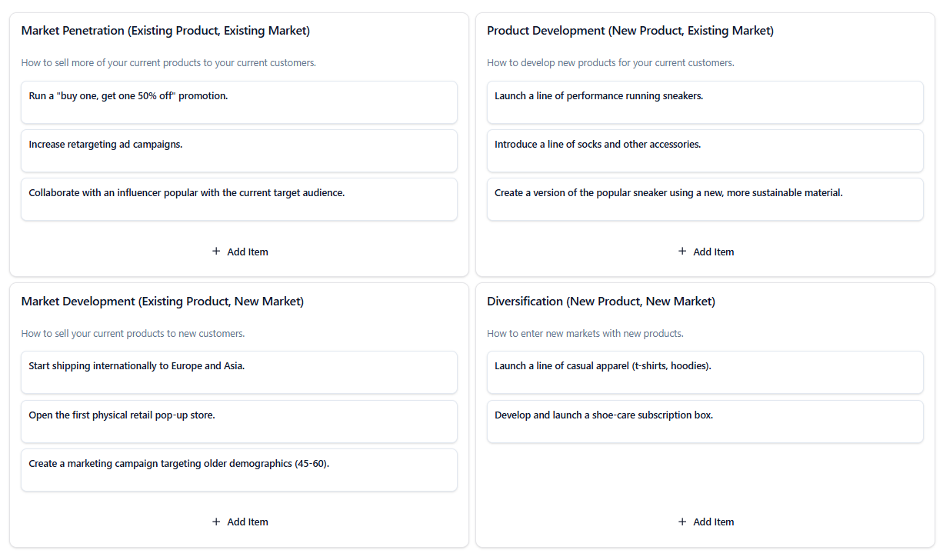
Task: Click the performance running sneakers item
Action: [x=705, y=102]
